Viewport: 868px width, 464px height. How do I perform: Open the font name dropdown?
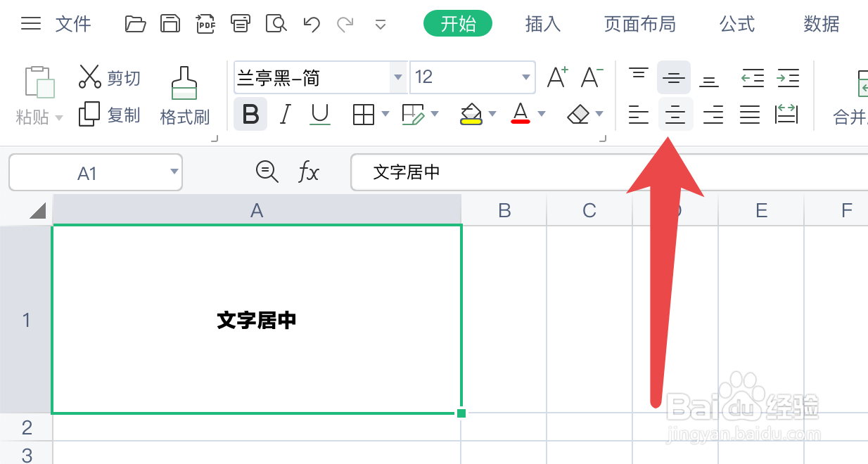(x=398, y=77)
